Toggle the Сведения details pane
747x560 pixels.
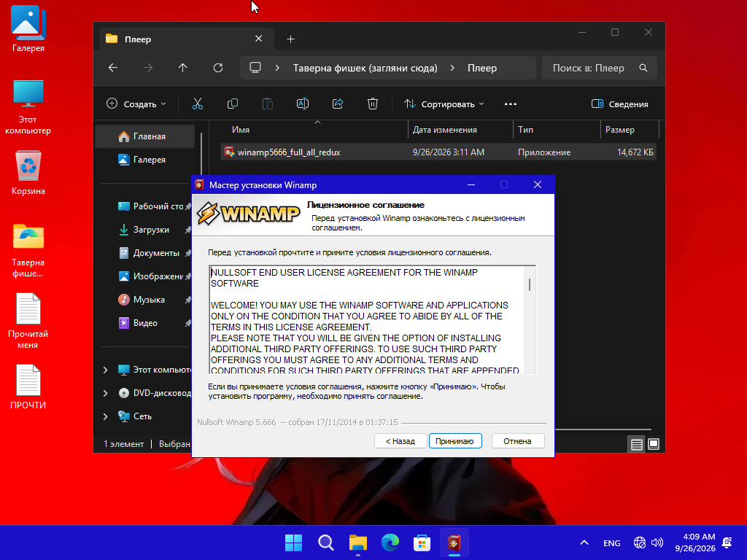620,104
